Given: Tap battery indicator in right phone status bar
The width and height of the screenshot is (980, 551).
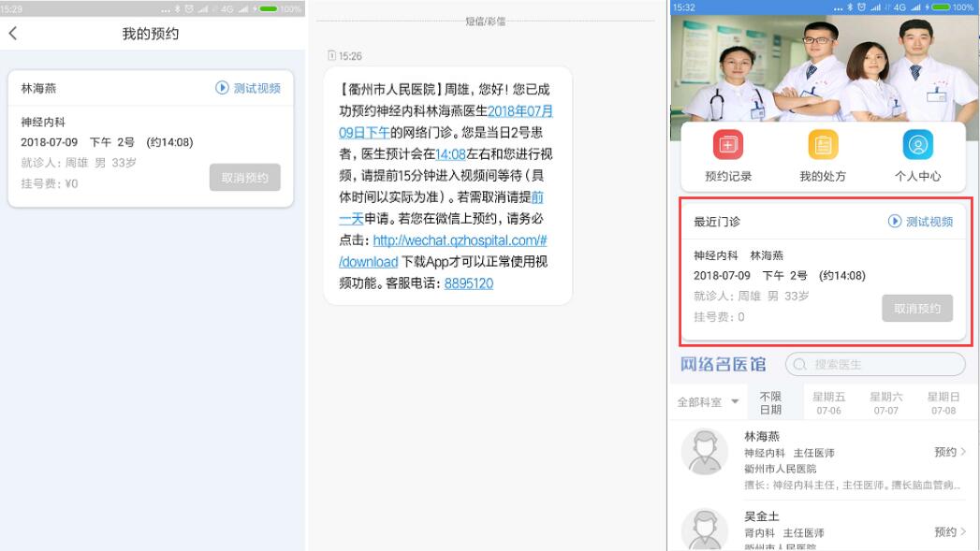Looking at the screenshot, I should [940, 7].
